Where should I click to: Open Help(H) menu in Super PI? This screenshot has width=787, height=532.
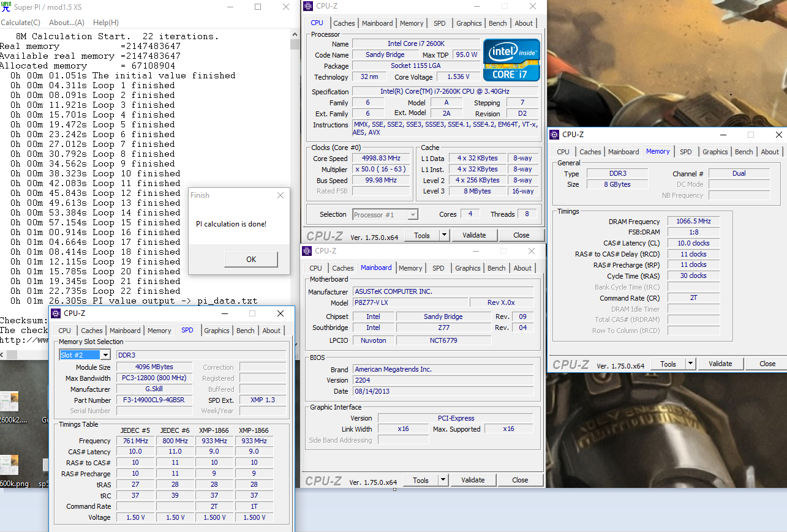point(106,23)
